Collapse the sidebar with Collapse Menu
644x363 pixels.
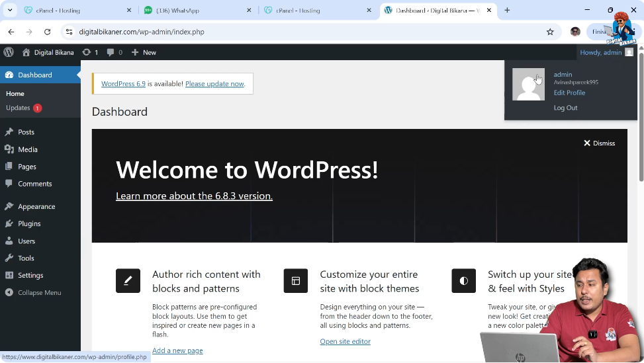tap(33, 292)
